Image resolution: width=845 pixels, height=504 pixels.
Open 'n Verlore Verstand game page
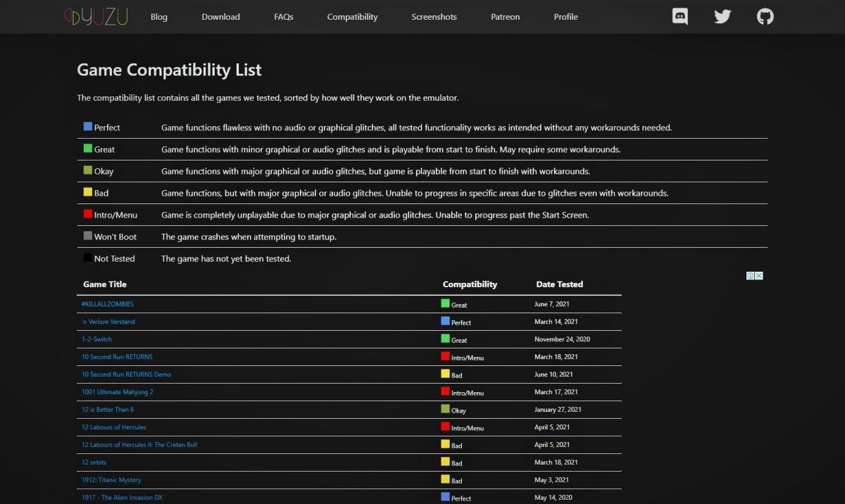(108, 322)
